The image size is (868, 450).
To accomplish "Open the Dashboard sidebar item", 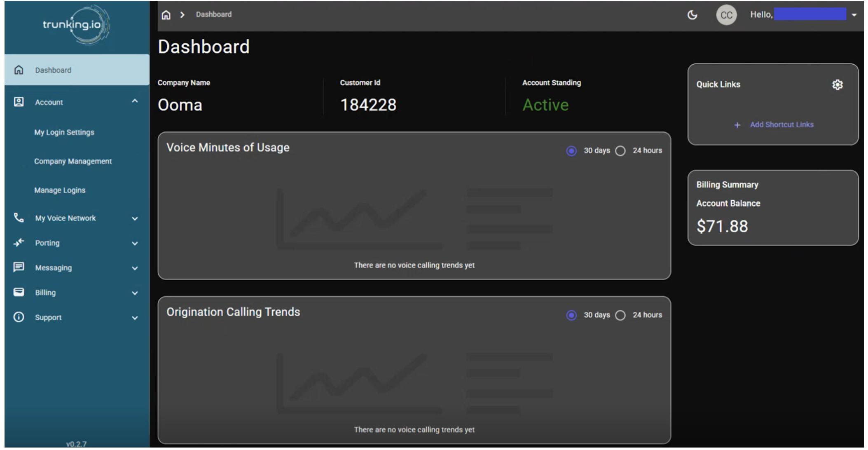I will click(53, 70).
